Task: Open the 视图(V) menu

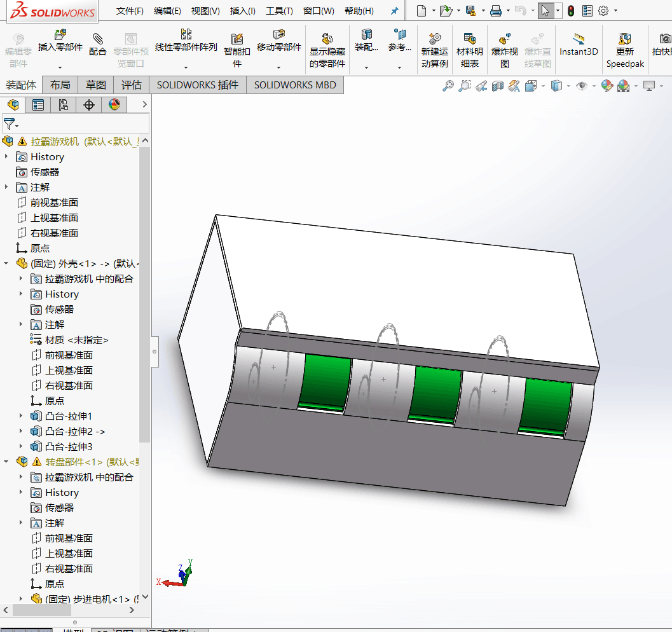Action: (205, 11)
